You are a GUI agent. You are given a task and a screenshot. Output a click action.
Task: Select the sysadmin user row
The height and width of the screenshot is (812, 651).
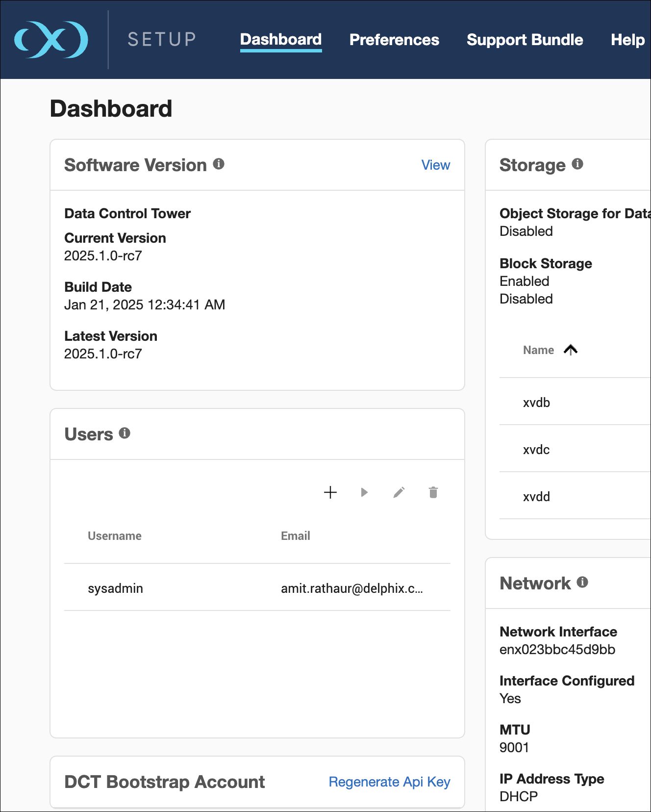click(116, 588)
